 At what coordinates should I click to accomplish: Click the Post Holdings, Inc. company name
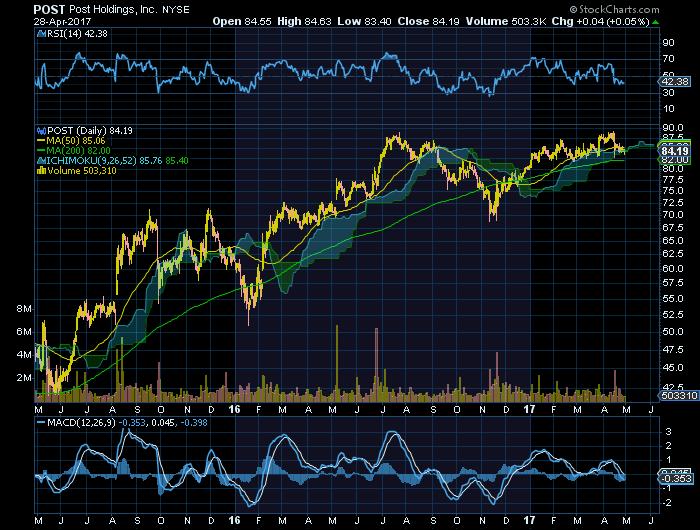coord(113,10)
